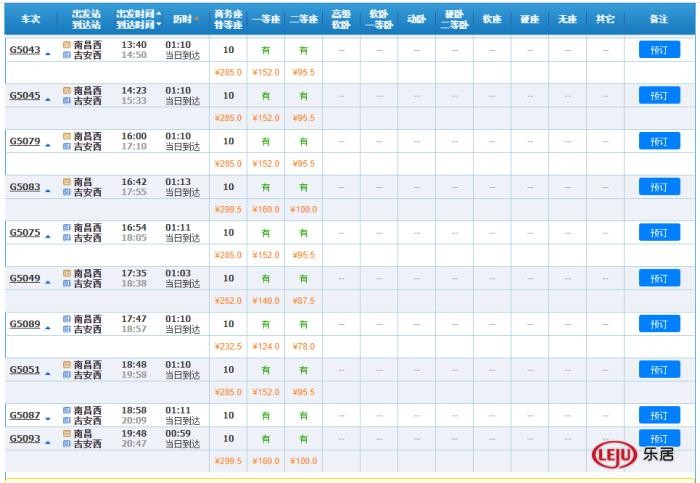Screen dimensions: 700x483
Task: Sort trains by 历时 duration header
Action: [184, 19]
